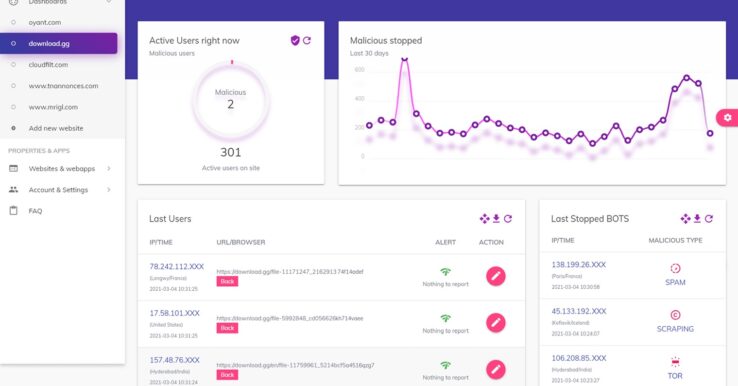Refresh the Last Users list
The height and width of the screenshot is (386, 738).
point(508,218)
